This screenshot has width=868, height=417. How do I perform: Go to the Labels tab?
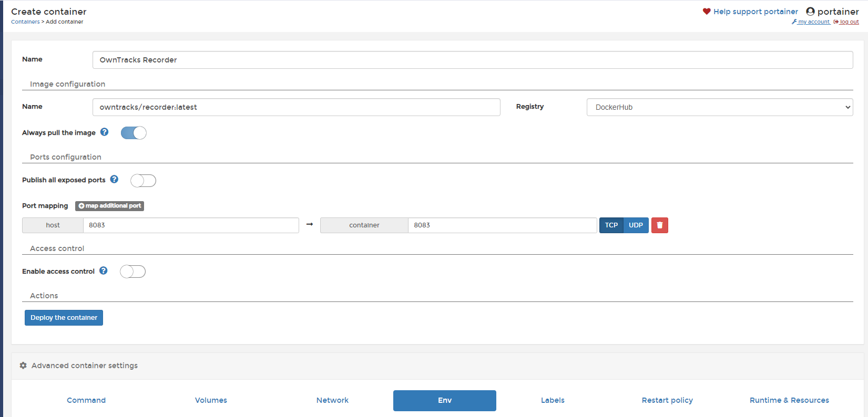(553, 400)
